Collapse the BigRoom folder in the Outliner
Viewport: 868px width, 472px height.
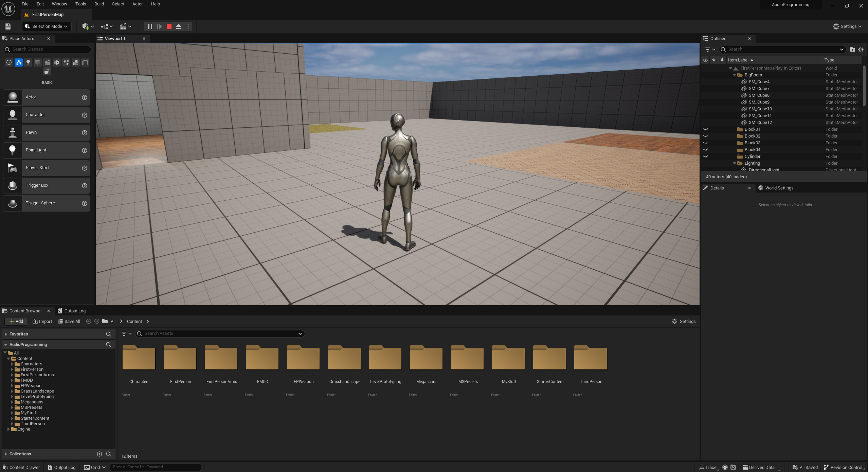735,75
